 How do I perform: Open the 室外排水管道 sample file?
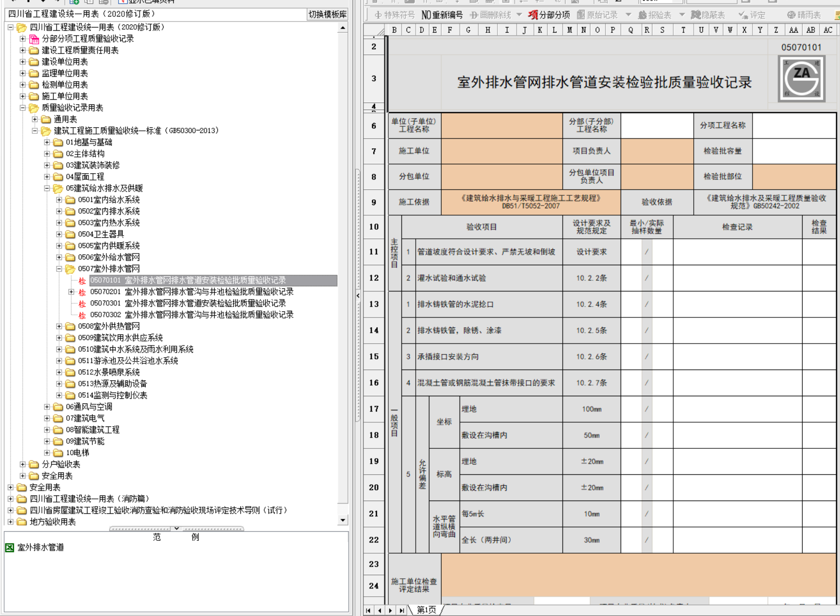[x=40, y=547]
